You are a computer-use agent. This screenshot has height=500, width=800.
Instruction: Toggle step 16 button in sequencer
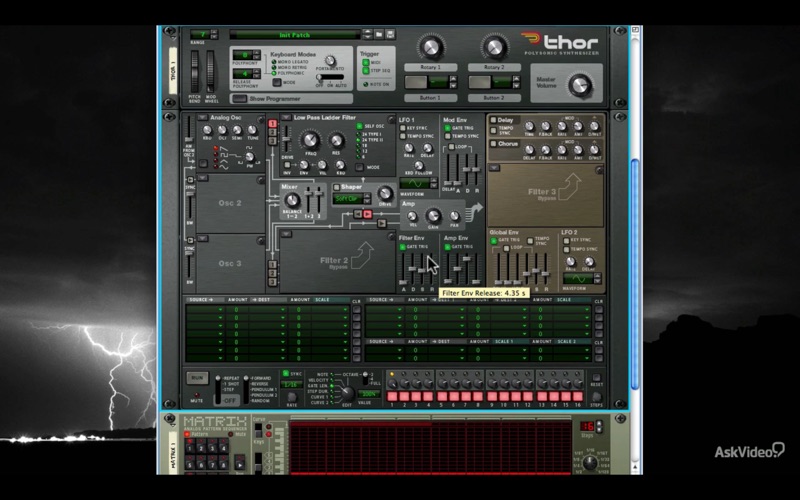coord(578,396)
